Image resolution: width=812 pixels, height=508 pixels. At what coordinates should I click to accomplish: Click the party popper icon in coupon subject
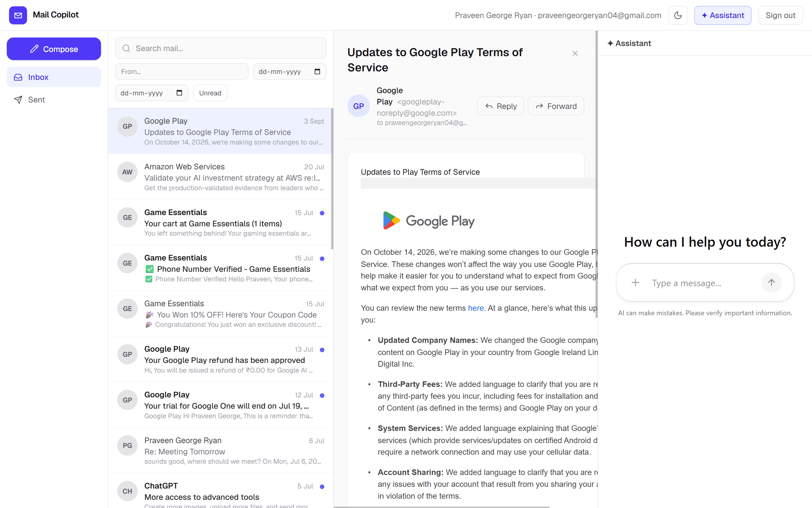point(150,314)
